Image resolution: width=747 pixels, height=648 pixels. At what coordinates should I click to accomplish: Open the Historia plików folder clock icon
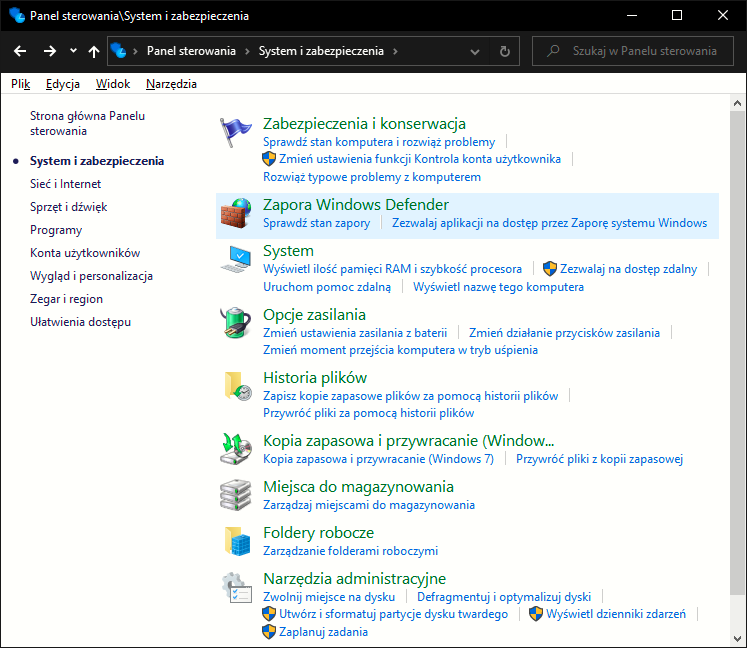point(237,385)
